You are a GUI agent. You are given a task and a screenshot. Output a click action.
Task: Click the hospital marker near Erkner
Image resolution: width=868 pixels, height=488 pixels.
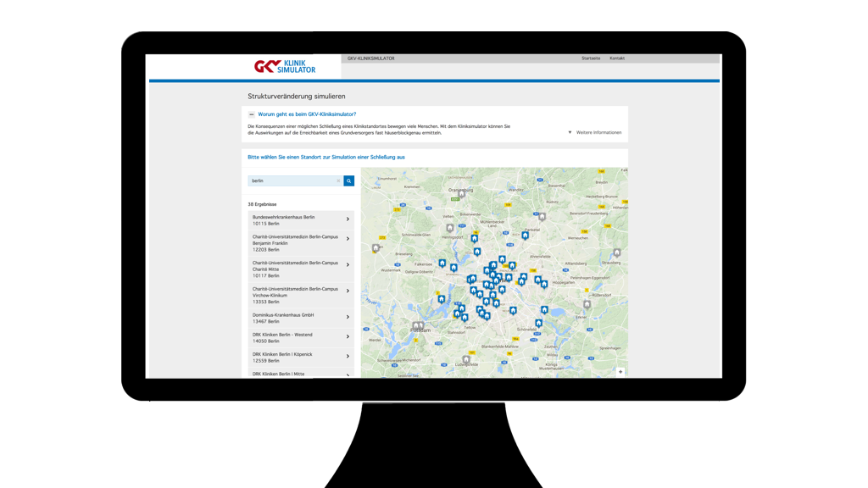click(x=587, y=303)
